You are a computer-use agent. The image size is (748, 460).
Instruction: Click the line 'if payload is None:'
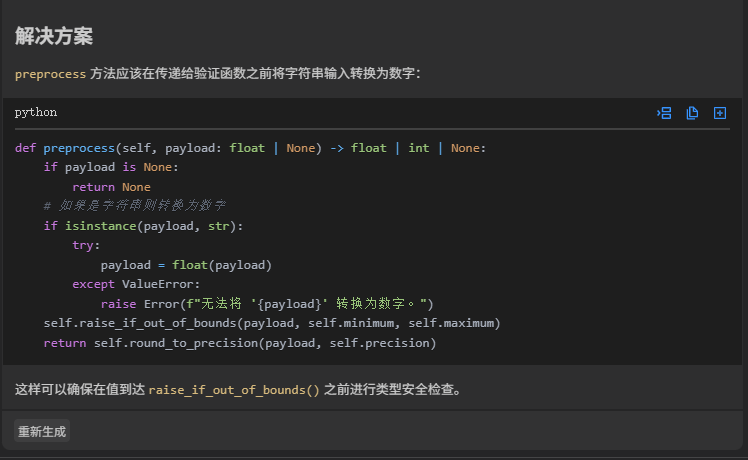coord(111,167)
